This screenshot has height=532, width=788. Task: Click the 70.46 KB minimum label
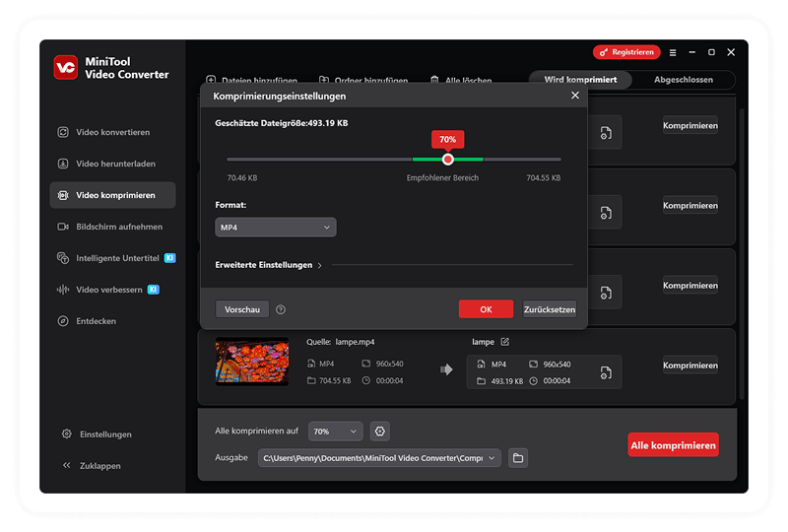coord(242,177)
